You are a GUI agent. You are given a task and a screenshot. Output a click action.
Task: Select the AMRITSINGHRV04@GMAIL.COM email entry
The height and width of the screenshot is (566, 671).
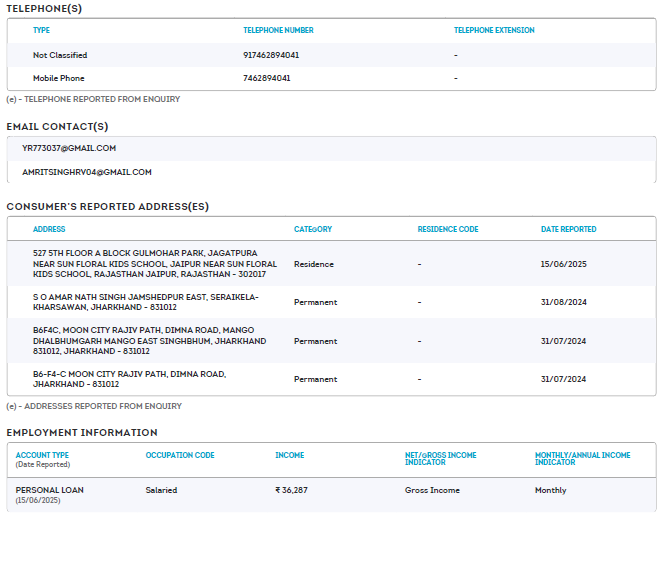point(87,172)
